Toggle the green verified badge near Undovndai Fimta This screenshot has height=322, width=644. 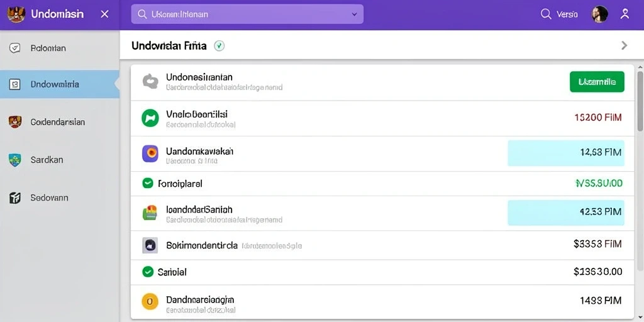[219, 46]
